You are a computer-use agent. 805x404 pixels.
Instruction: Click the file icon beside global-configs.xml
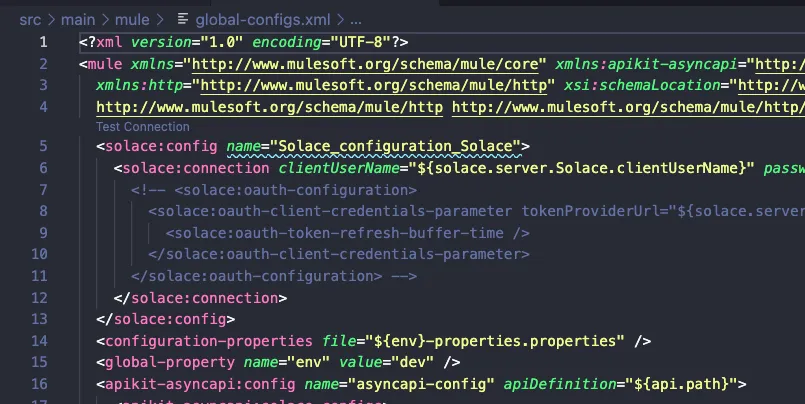(x=183, y=20)
